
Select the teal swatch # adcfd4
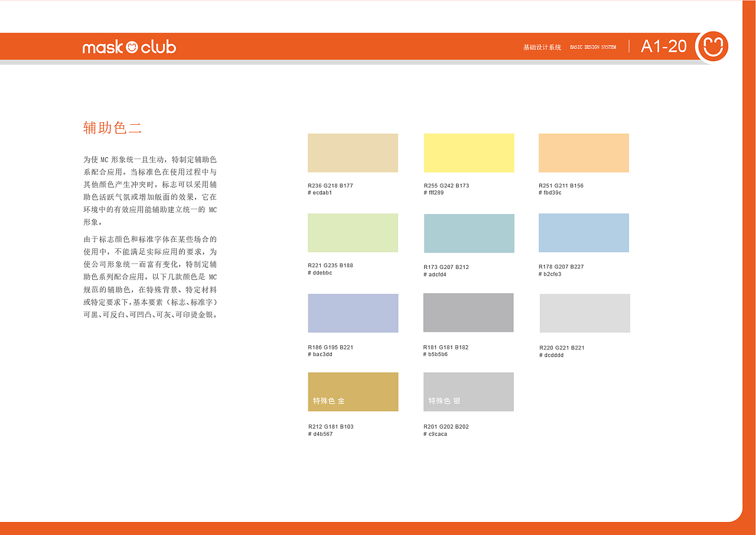(x=469, y=234)
